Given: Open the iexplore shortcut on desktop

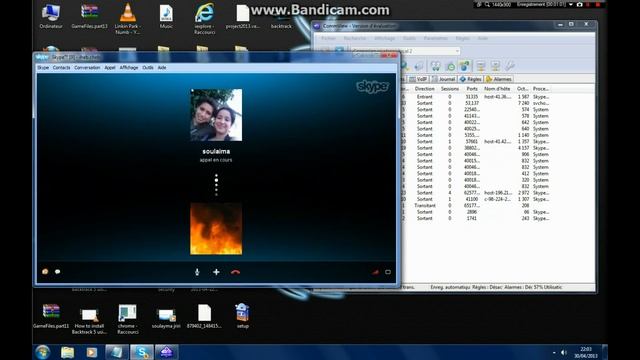Looking at the screenshot, I should (204, 19).
